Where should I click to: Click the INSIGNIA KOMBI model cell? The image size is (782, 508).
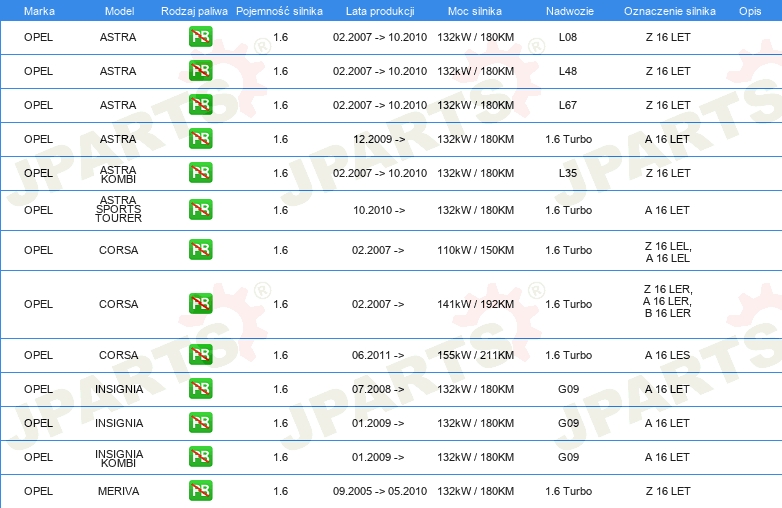point(119,458)
